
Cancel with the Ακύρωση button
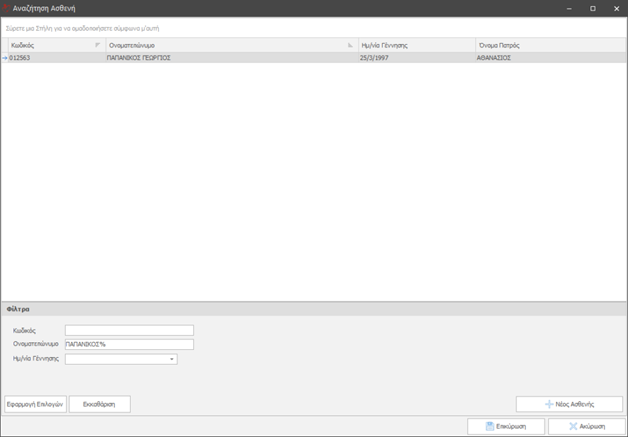[x=587, y=426]
